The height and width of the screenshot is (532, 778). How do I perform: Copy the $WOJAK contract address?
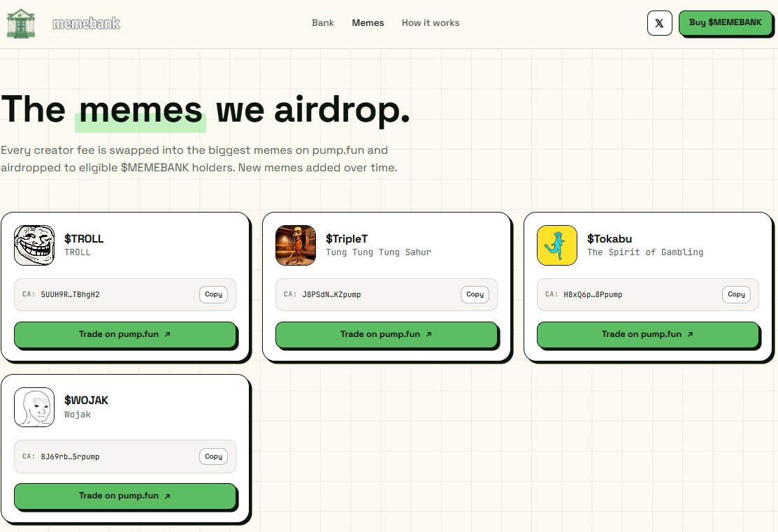213,456
